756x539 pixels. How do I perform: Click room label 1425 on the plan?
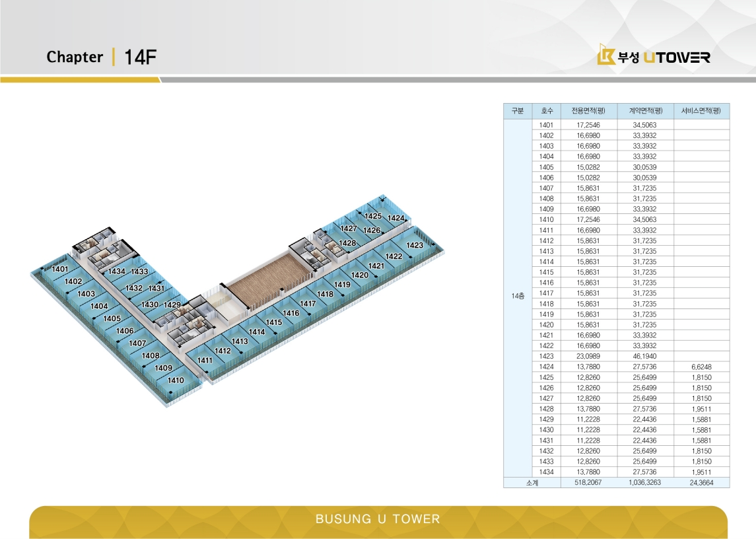(373, 216)
